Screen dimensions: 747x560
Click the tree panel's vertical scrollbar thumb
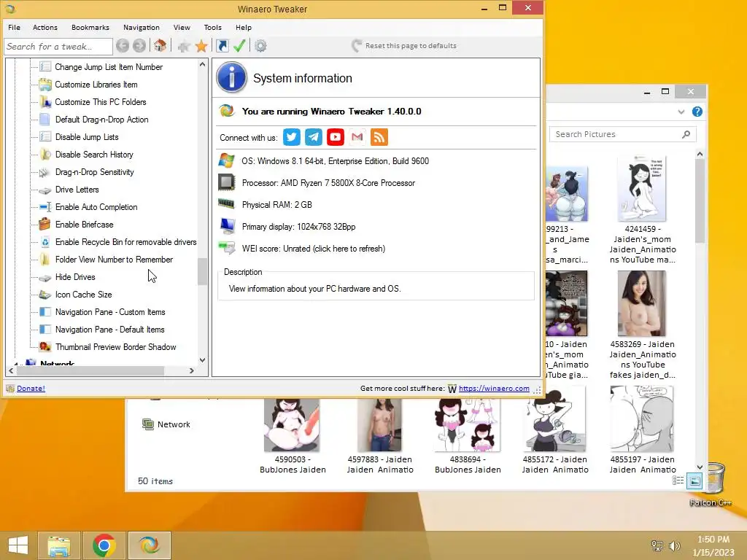(203, 272)
